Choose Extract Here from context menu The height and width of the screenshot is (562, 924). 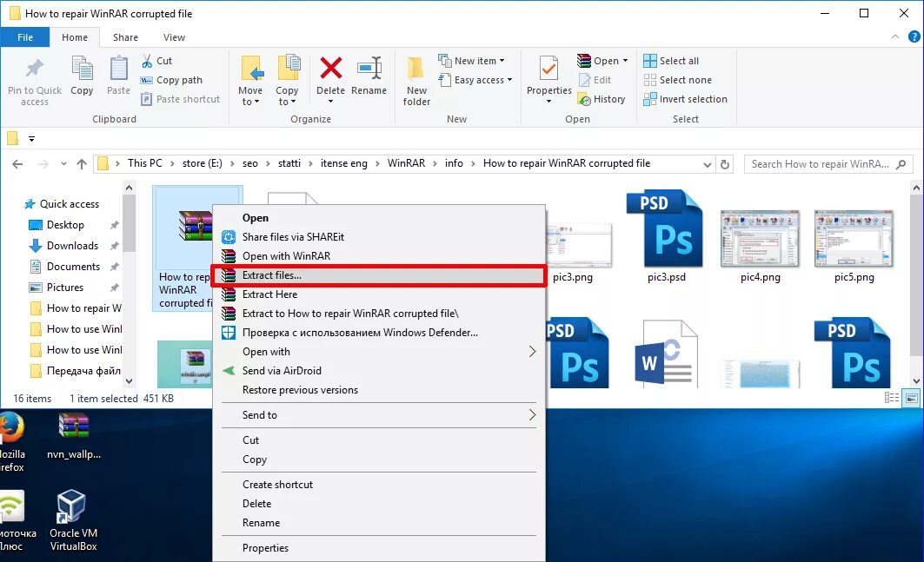tap(378, 294)
